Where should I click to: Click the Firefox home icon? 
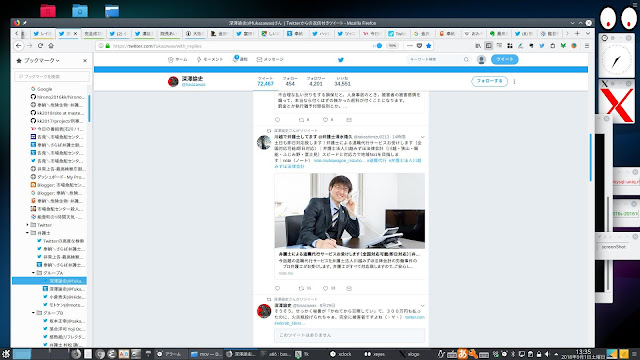[x=51, y=46]
